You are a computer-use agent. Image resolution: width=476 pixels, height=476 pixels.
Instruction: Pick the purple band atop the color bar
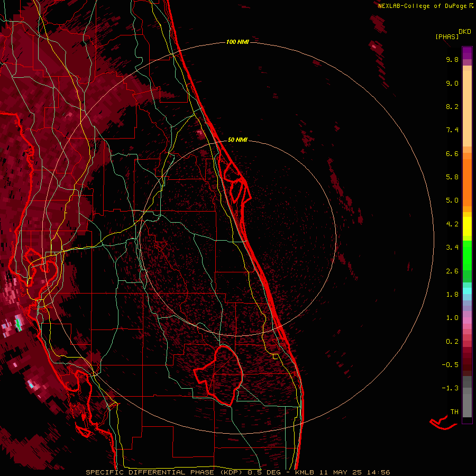[467, 53]
